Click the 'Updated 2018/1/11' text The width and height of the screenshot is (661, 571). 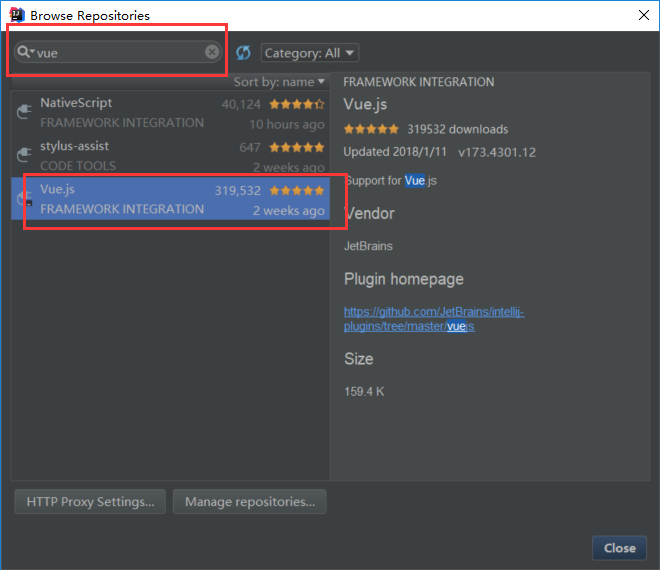pos(395,152)
